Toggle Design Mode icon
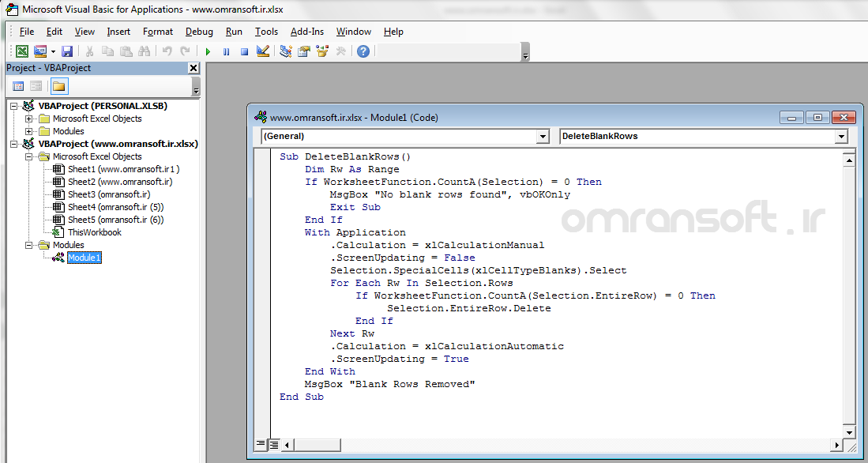Viewport: 868px width, 463px height. [x=263, y=51]
